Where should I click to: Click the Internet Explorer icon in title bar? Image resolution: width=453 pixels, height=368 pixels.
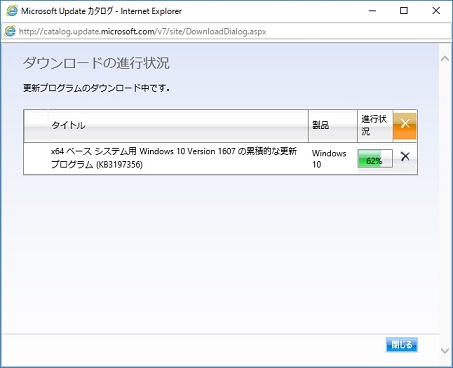(x=12, y=11)
